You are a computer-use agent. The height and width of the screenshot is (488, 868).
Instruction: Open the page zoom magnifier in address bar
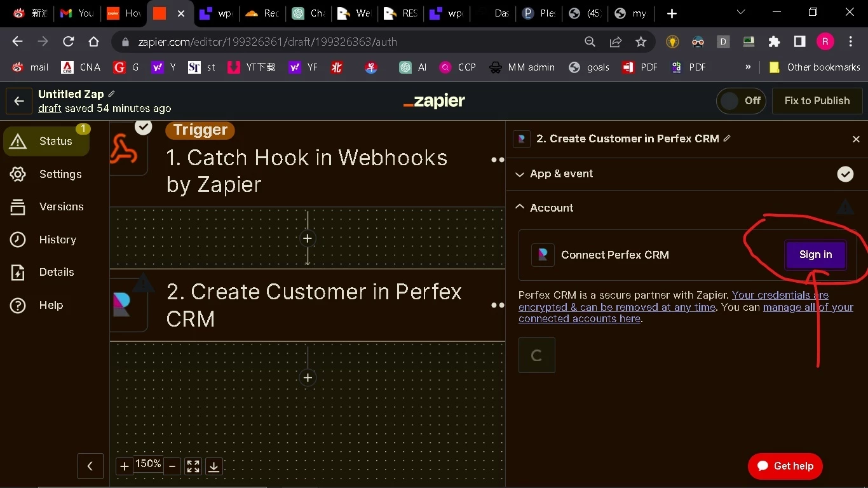pos(590,42)
